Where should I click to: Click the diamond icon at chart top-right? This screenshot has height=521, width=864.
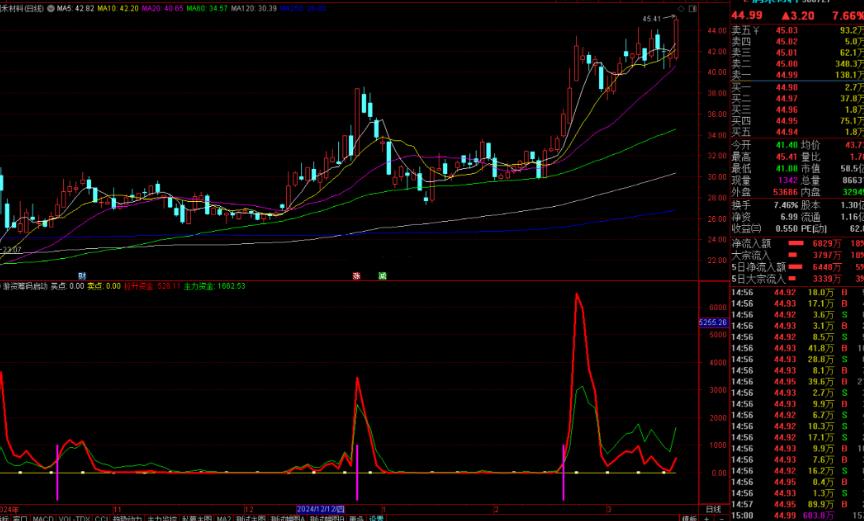tap(681, 9)
